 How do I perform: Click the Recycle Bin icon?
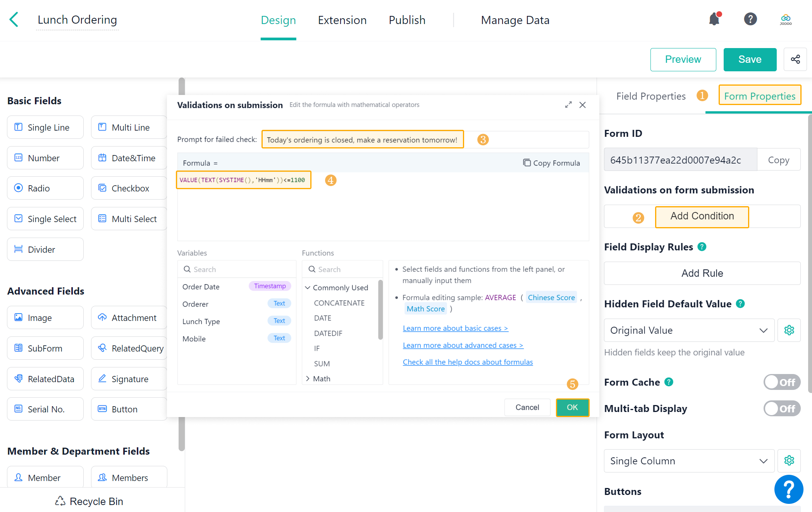click(60, 501)
